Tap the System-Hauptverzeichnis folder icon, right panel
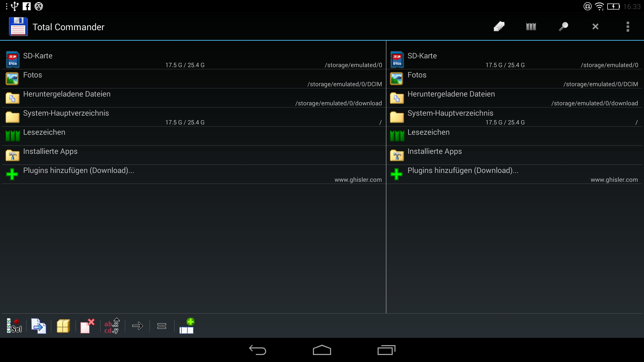The height and width of the screenshot is (362, 644). pyautogui.click(x=397, y=117)
